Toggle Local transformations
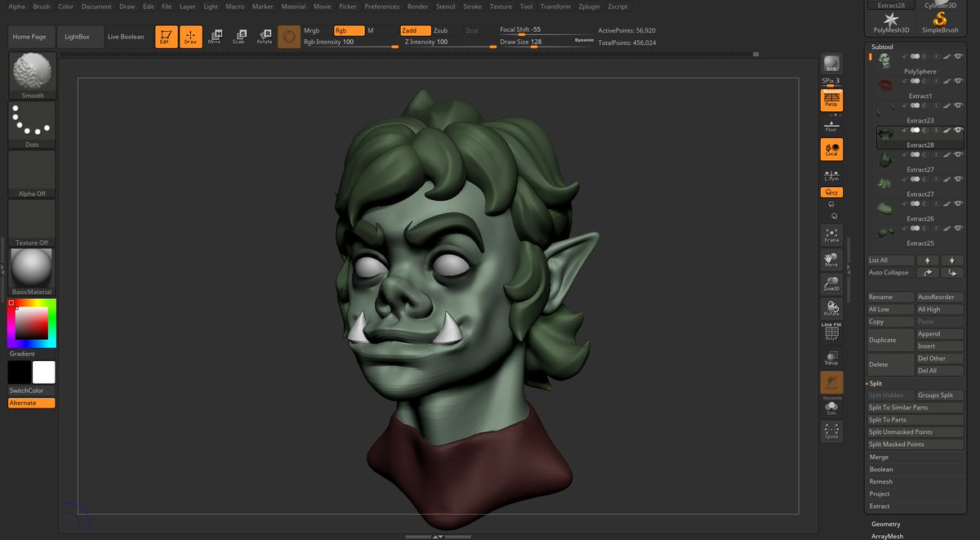The height and width of the screenshot is (540, 980). tap(831, 150)
